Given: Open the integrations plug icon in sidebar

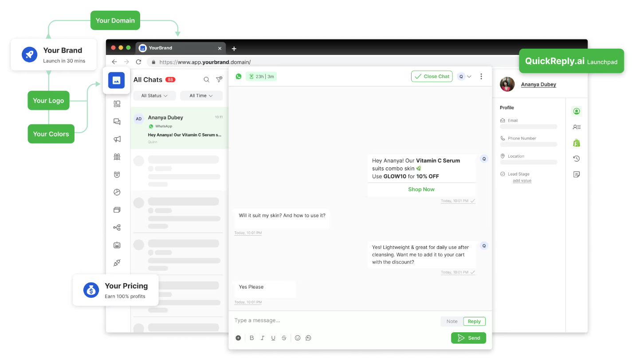Looking at the screenshot, I should 117,263.
